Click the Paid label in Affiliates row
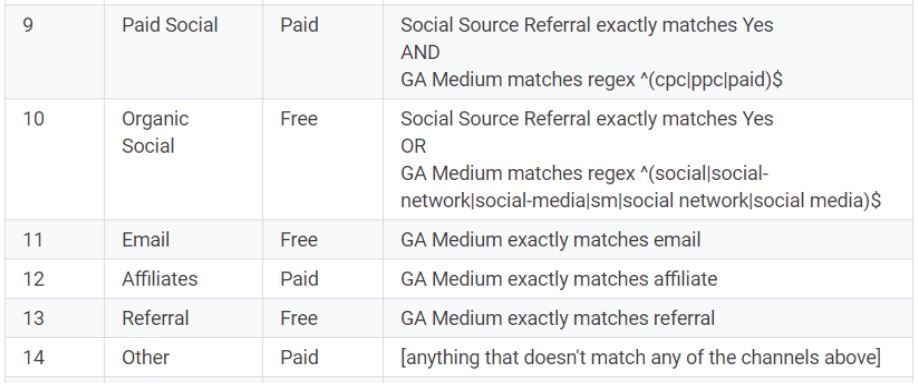Image resolution: width=918 pixels, height=386 pixels. coord(299,279)
